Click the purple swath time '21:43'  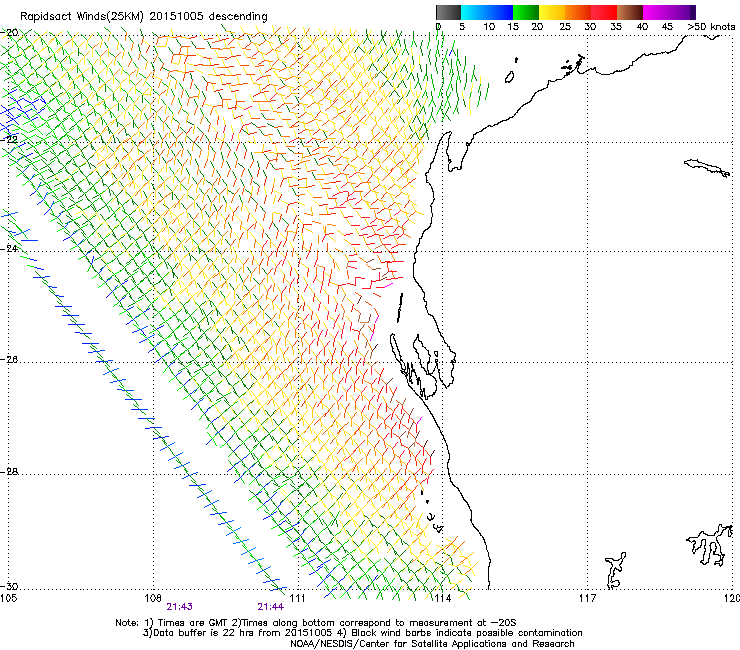point(179,607)
